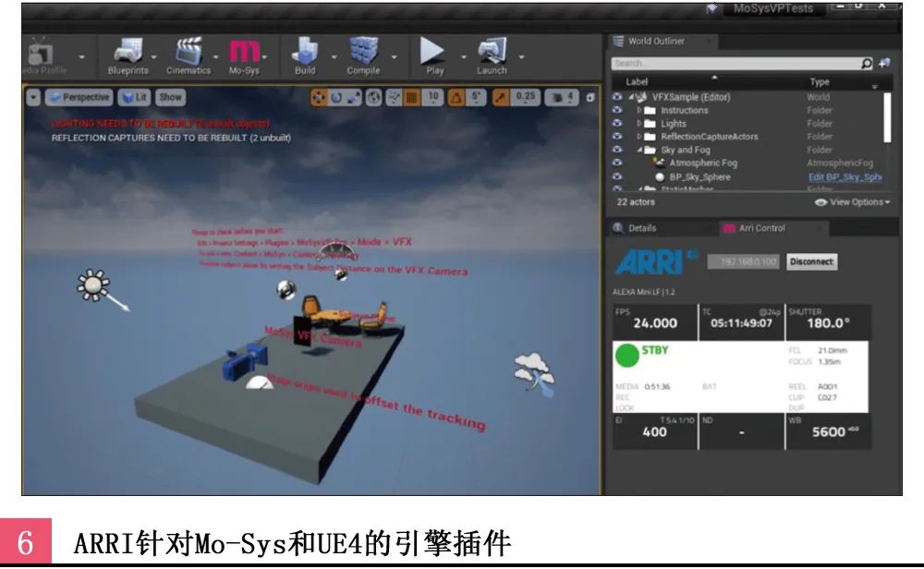Toggle visibility of Atmospheric Fog actor
This screenshot has height=569, width=924.
(x=617, y=163)
